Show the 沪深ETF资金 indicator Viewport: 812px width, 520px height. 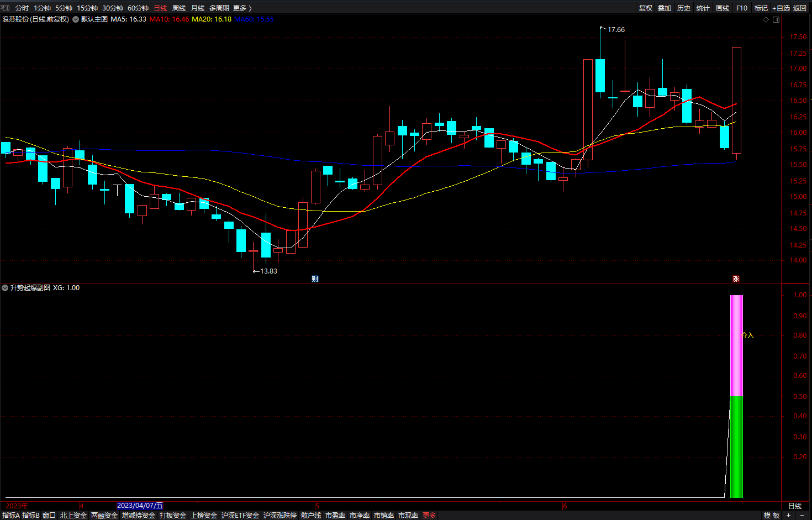pyautogui.click(x=240, y=516)
